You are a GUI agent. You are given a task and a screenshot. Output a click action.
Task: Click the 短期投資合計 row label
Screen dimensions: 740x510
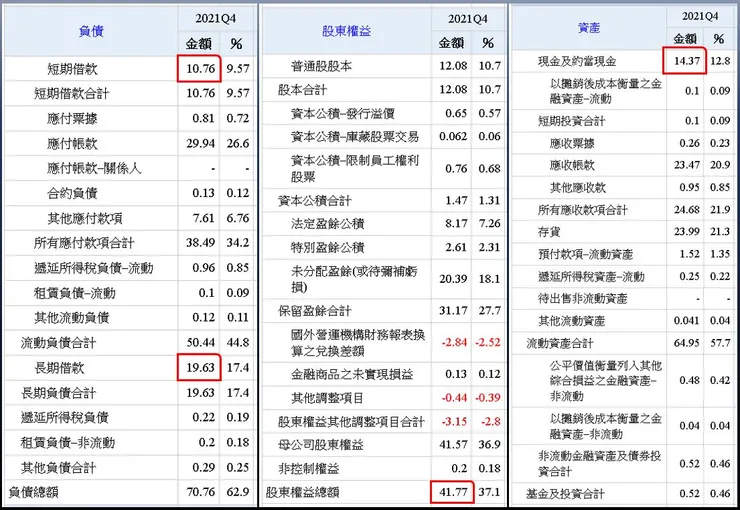point(572,121)
